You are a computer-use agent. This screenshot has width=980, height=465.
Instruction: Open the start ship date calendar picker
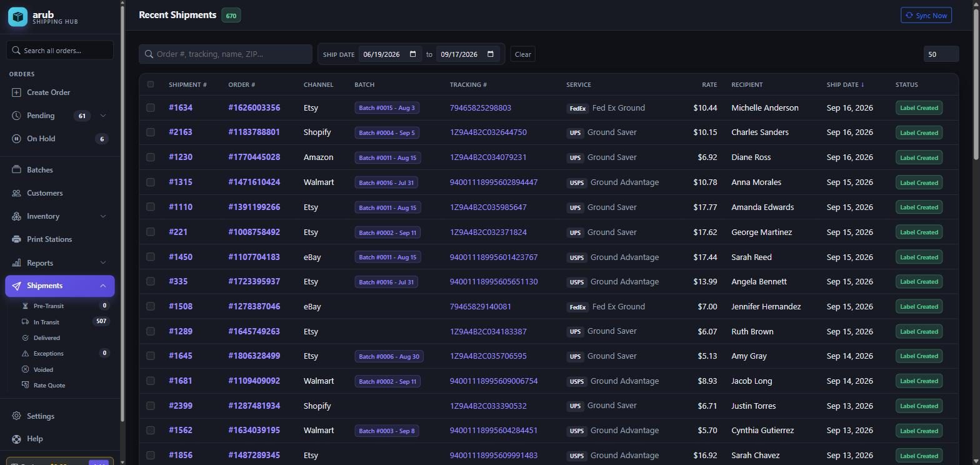point(412,54)
